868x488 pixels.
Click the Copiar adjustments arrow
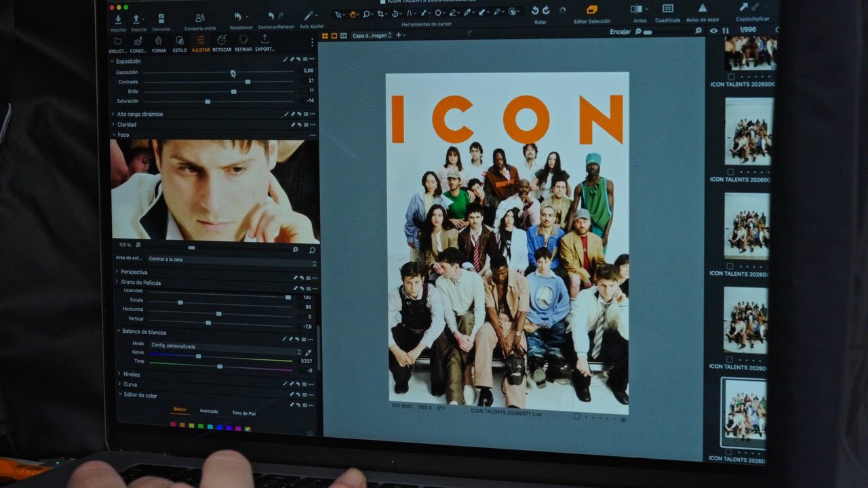tap(744, 7)
